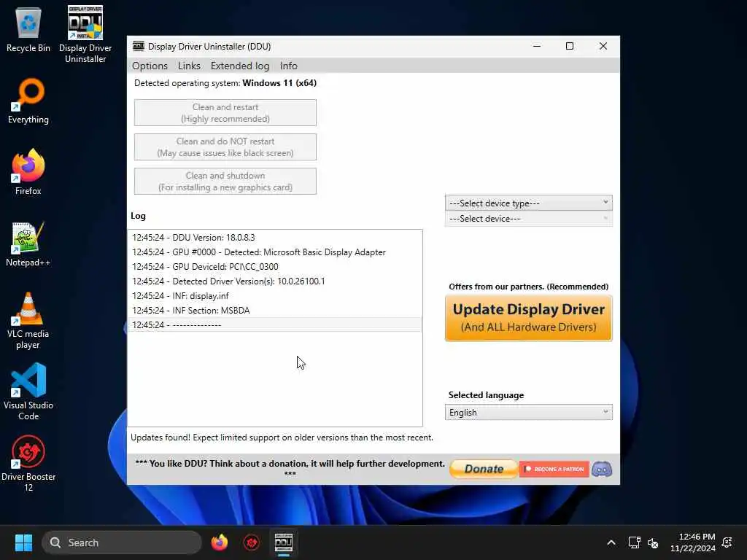Launch Notepad++ desktop shortcut
The image size is (747, 560).
tap(28, 244)
